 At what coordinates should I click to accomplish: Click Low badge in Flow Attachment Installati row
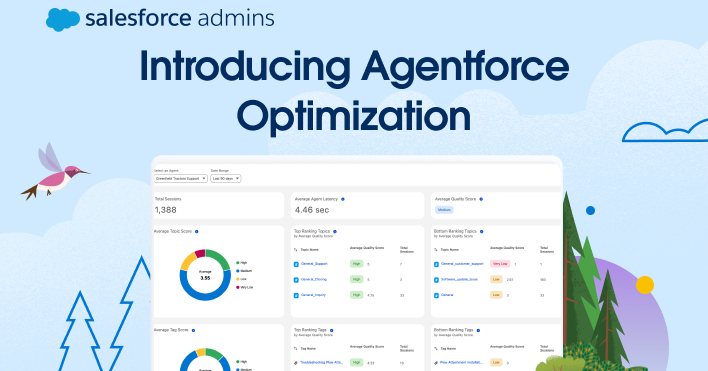pyautogui.click(x=496, y=362)
